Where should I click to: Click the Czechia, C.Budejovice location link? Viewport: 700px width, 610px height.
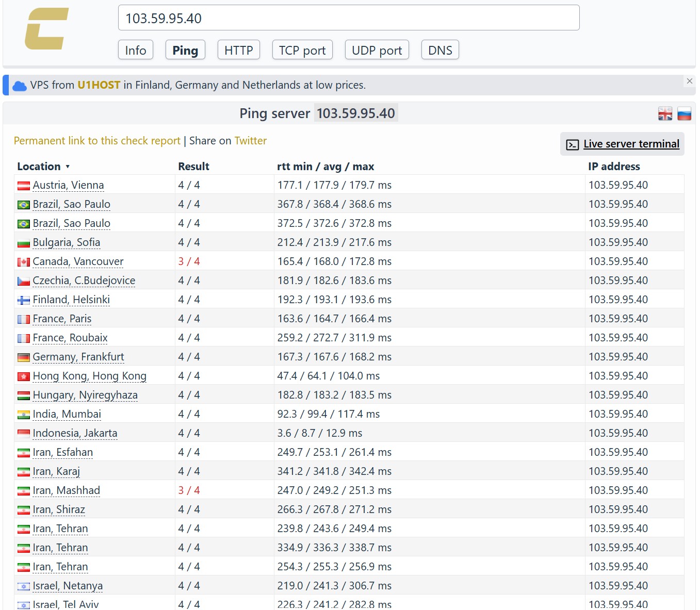[x=84, y=281]
